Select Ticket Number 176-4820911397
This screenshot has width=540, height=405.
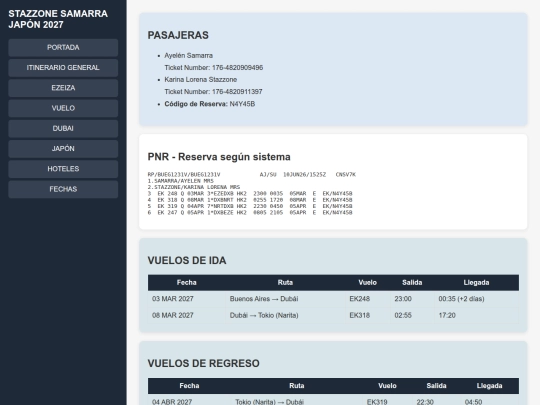coord(213,92)
